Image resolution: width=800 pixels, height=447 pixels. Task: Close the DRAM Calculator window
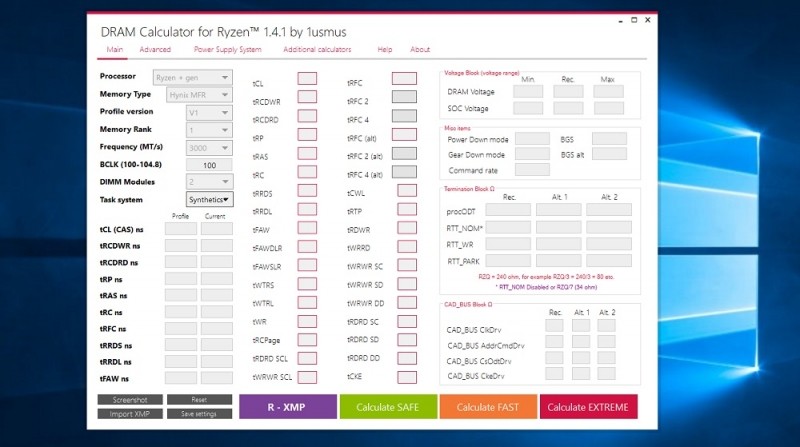tap(648, 20)
